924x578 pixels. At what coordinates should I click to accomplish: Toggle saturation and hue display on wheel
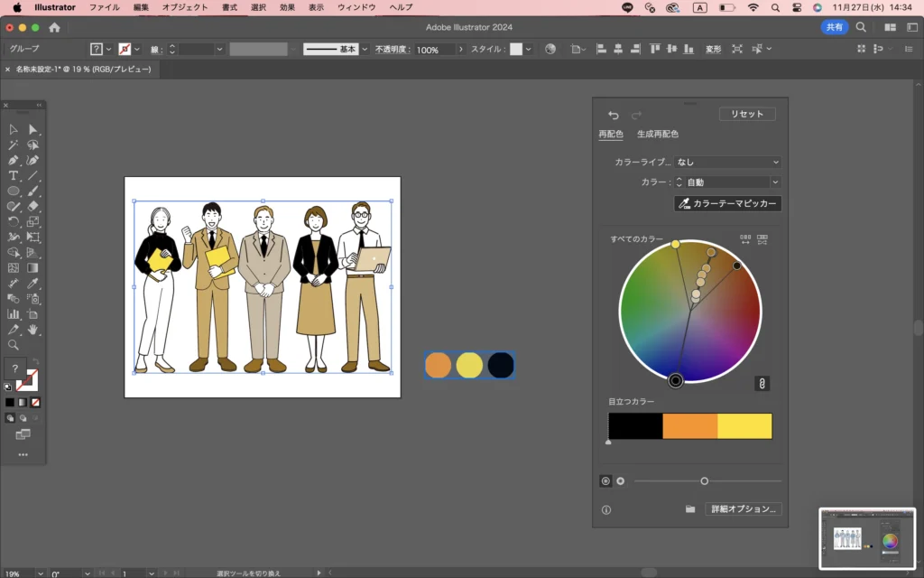click(x=605, y=481)
